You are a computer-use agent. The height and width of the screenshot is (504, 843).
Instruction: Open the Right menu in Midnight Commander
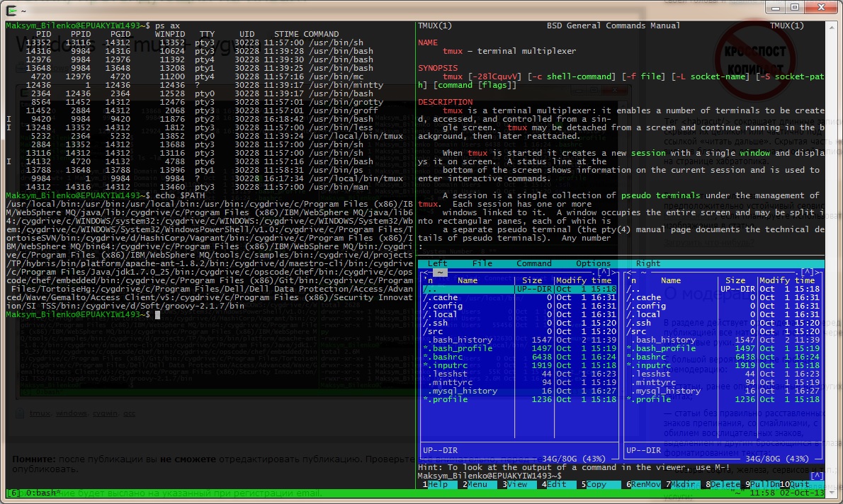click(648, 263)
